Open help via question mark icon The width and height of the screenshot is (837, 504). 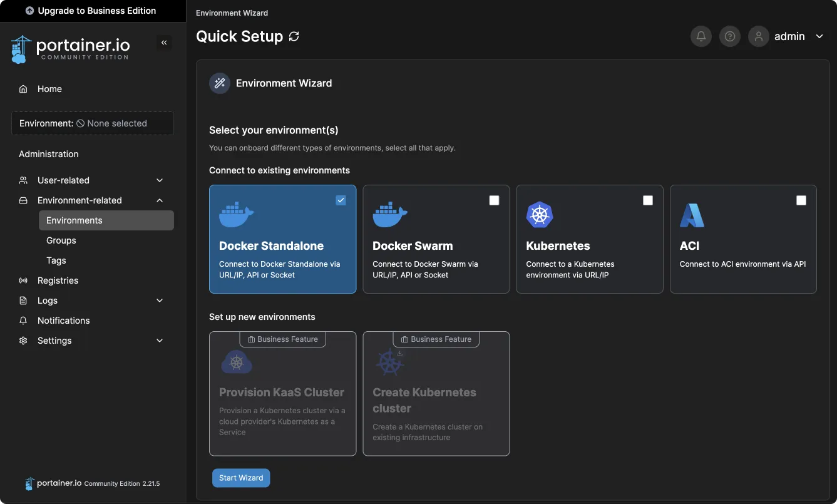click(x=730, y=36)
